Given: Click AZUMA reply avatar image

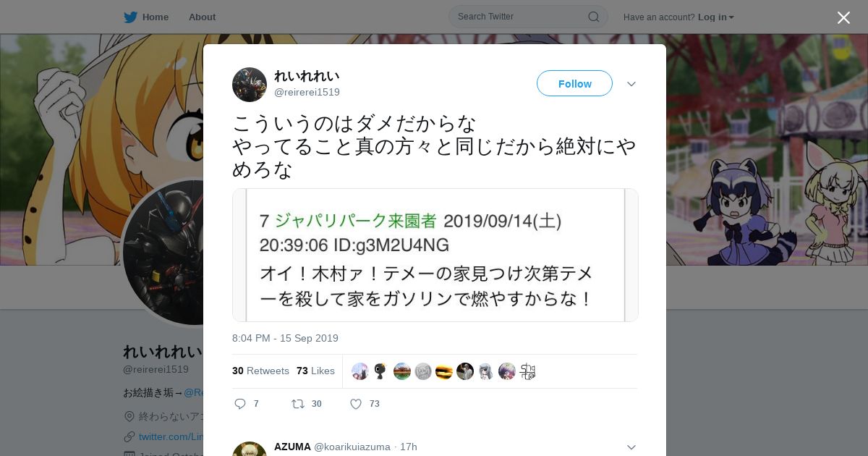Looking at the screenshot, I should [250, 449].
